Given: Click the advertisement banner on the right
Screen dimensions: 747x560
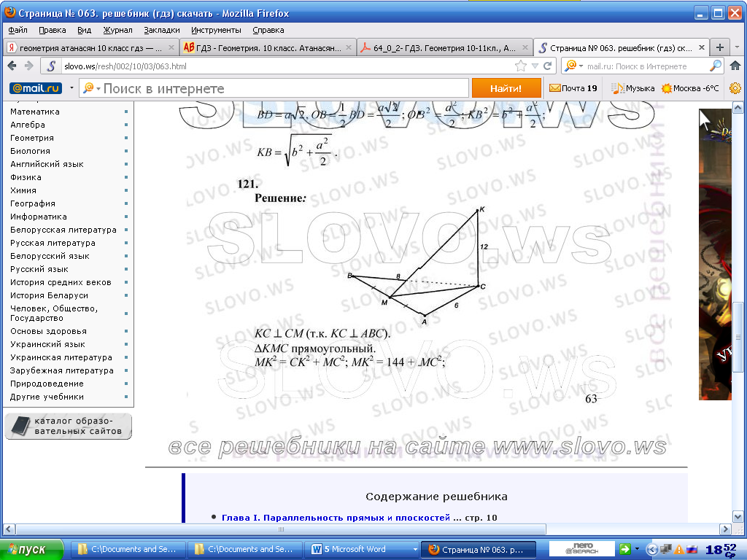Looking at the screenshot, I should (715, 254).
